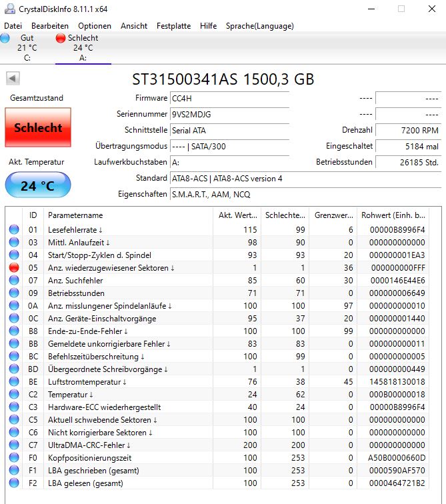The image size is (446, 504).
Task: Click the Akt. Temperatur label
Action: (x=36, y=162)
